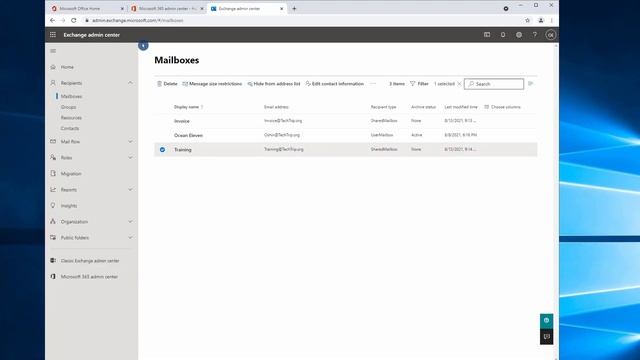Bookmark this page star icon
This screenshot has width=640, height=360.
pos(527,20)
